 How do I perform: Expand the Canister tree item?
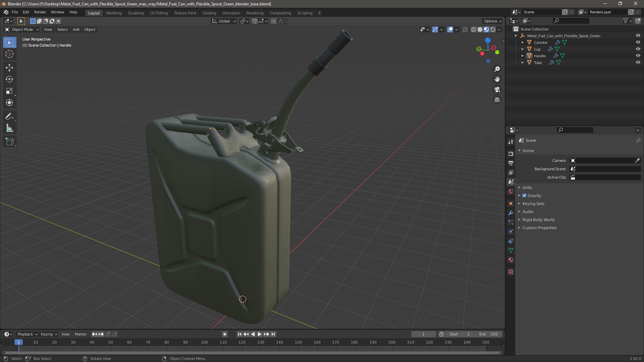pos(522,43)
